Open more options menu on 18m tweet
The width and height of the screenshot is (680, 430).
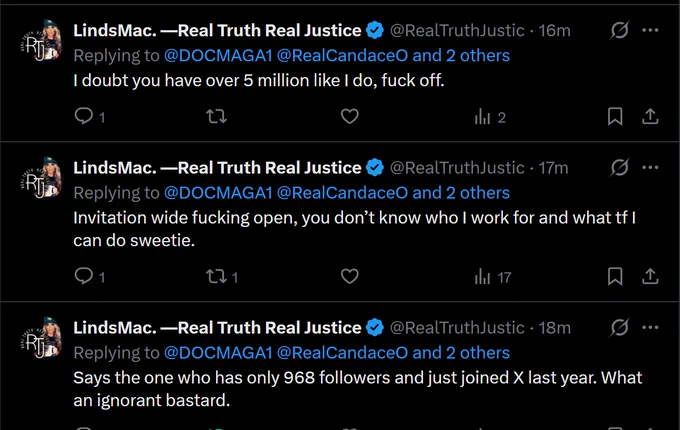click(650, 327)
